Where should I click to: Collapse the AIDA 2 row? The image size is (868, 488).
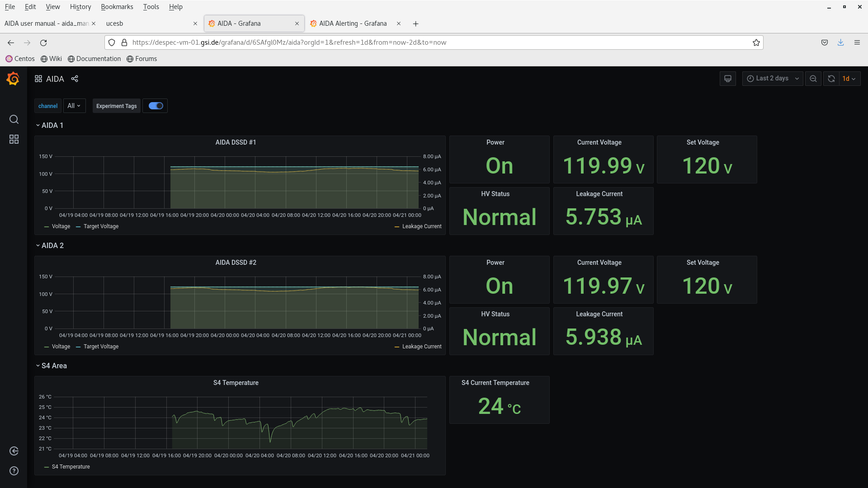(50, 245)
